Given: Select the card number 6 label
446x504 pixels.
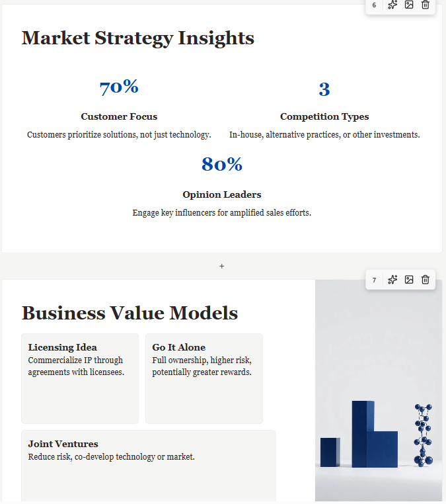Looking at the screenshot, I should (374, 5).
